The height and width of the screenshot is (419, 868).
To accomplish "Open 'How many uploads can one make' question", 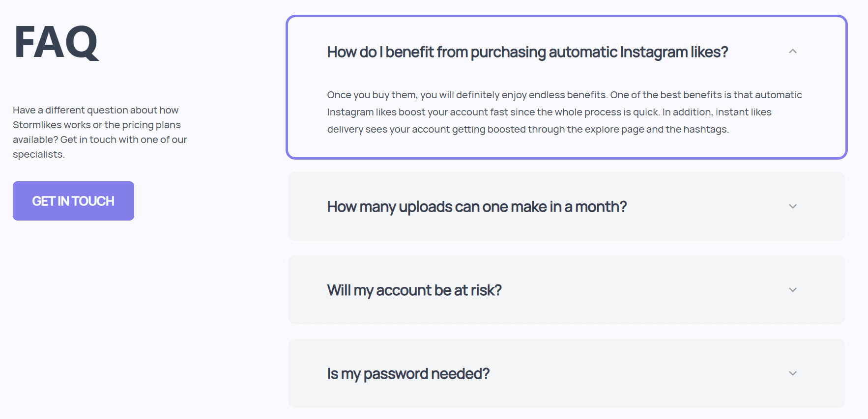I will [477, 207].
